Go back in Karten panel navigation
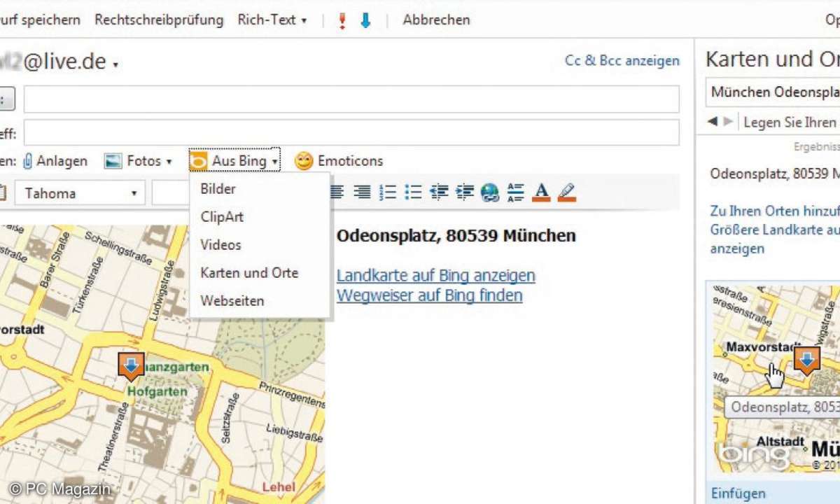The width and height of the screenshot is (840, 504). (713, 121)
